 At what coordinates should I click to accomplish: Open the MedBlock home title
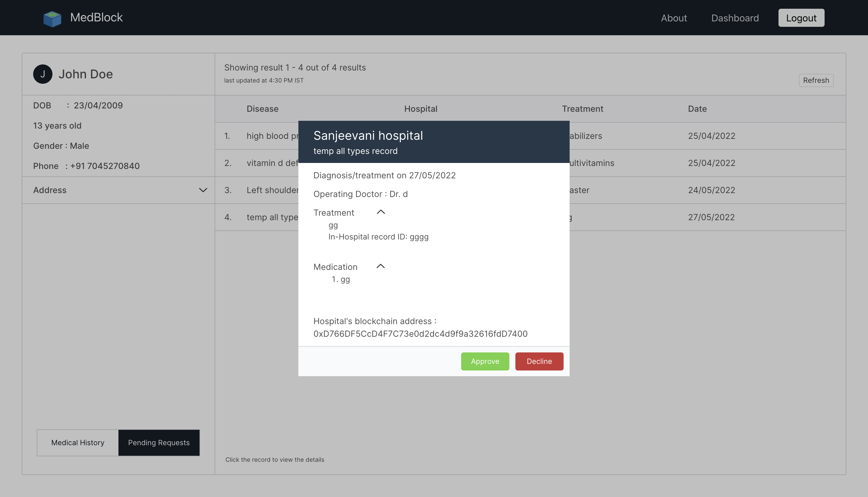click(96, 17)
